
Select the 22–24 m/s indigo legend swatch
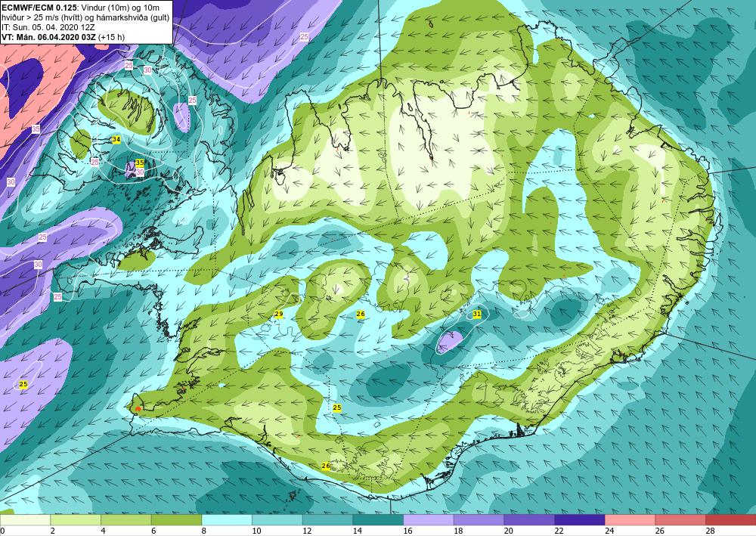tap(579, 520)
